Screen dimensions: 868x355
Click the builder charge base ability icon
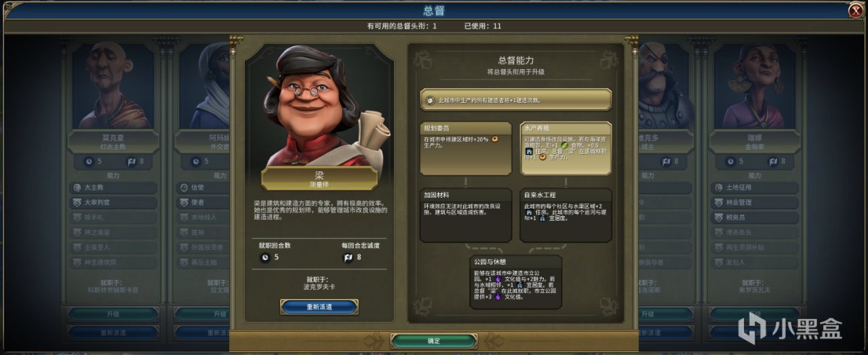(x=430, y=100)
